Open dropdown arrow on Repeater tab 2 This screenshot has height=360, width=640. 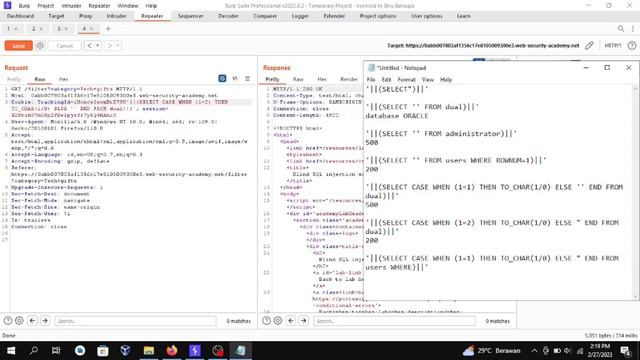[41, 29]
